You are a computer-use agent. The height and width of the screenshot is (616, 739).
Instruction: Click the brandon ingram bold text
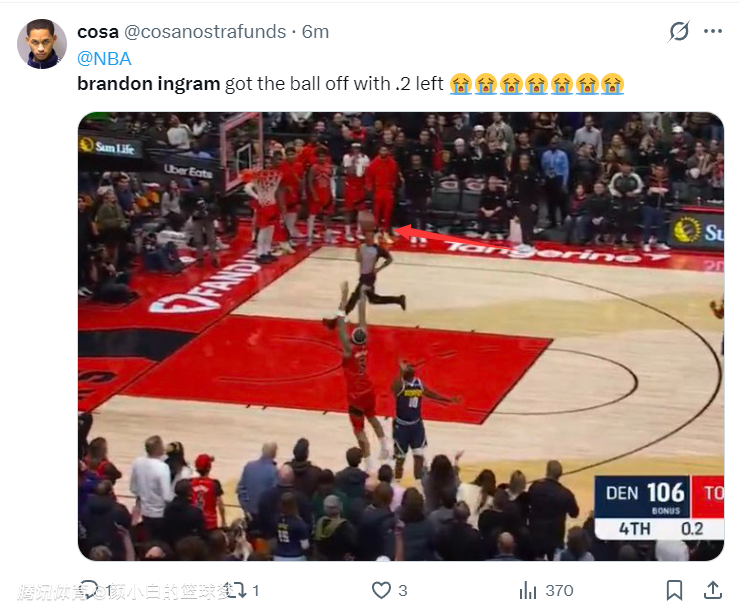[148, 84]
